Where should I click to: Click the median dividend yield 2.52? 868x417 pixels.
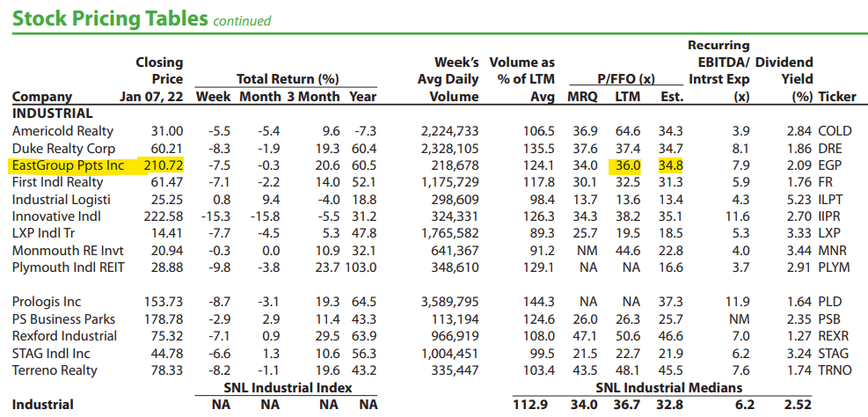coord(799,405)
